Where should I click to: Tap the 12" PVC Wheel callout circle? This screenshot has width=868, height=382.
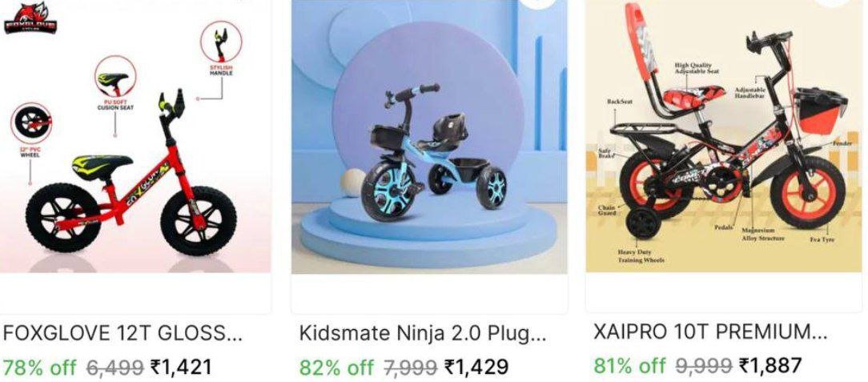[31, 123]
